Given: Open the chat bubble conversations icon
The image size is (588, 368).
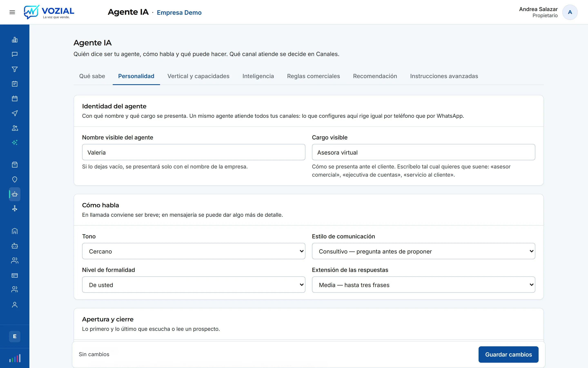Looking at the screenshot, I should [14, 54].
